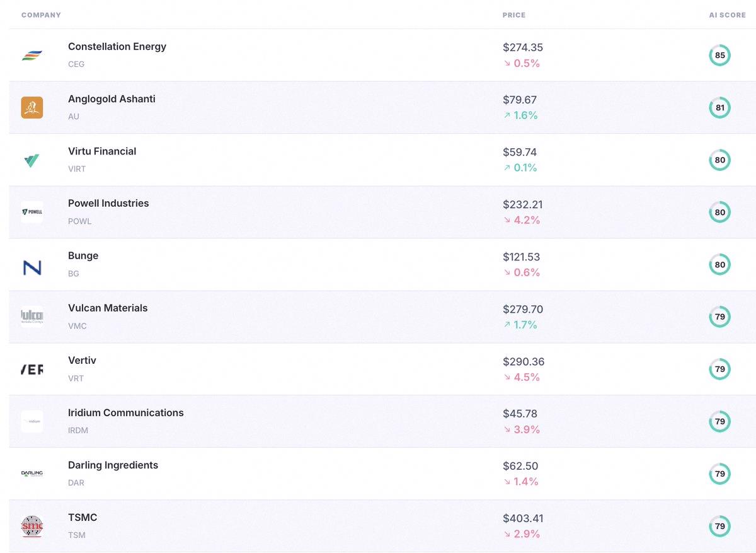Click Anglogold Ashanti's AI score ring 81
Image resolution: width=756 pixels, height=553 pixels.
tap(720, 108)
